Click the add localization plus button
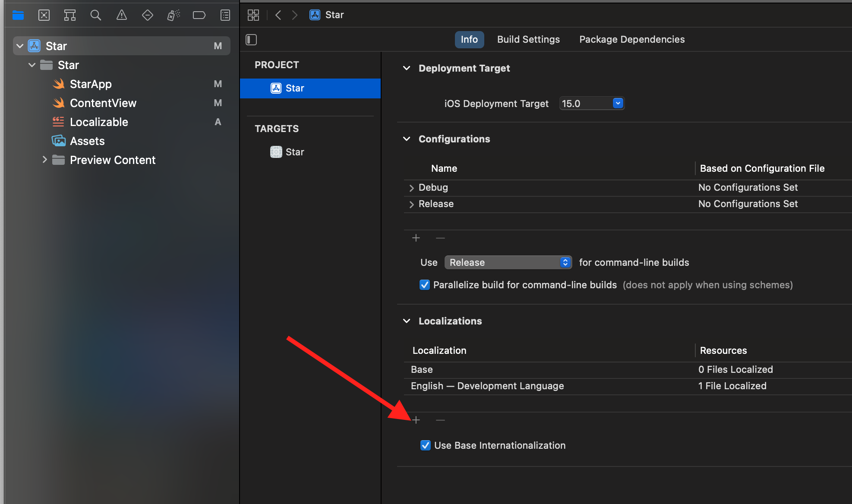 click(416, 420)
